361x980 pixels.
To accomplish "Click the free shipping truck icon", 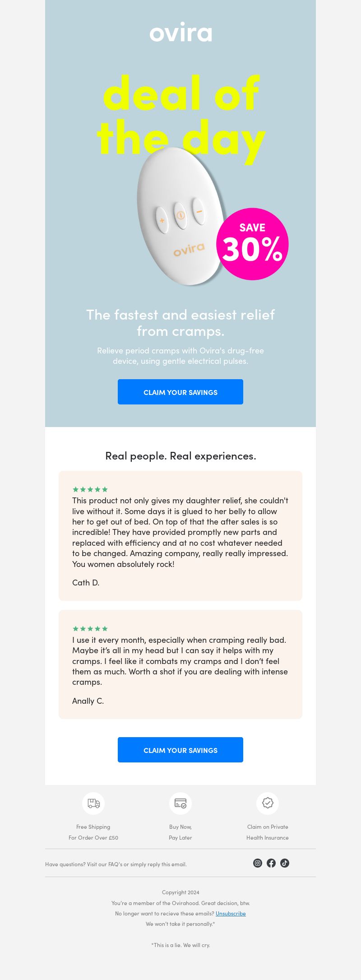I will tap(93, 804).
